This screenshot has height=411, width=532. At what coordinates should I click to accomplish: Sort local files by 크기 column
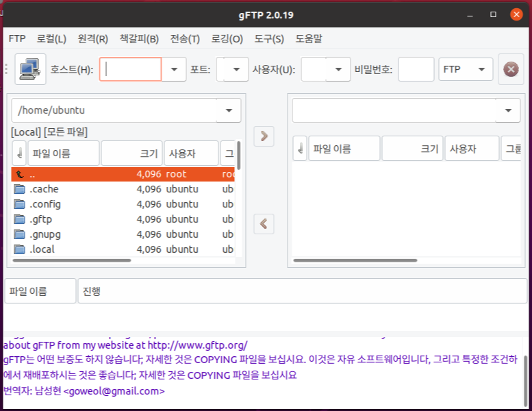(x=131, y=153)
